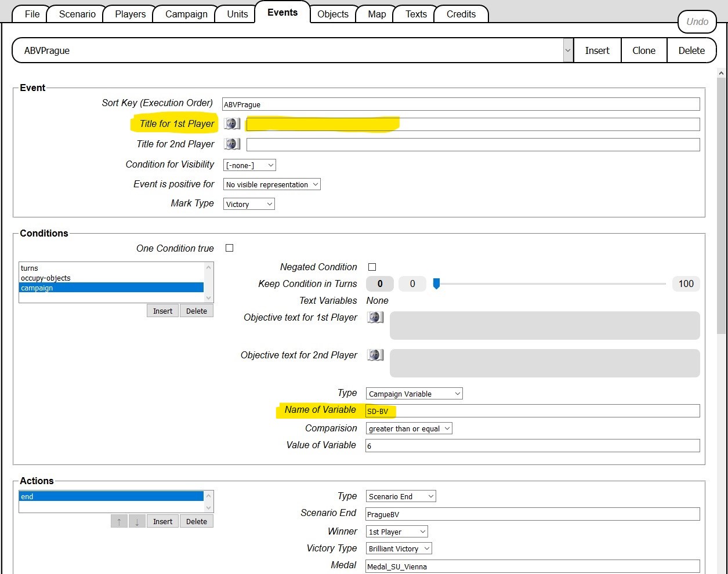728x574 pixels.
Task: Select the end action in Actions list
Action: (111, 496)
